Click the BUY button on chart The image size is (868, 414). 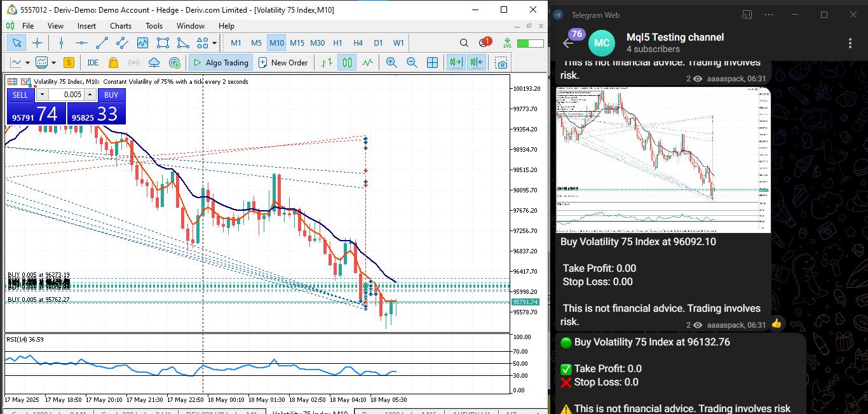[x=111, y=95]
